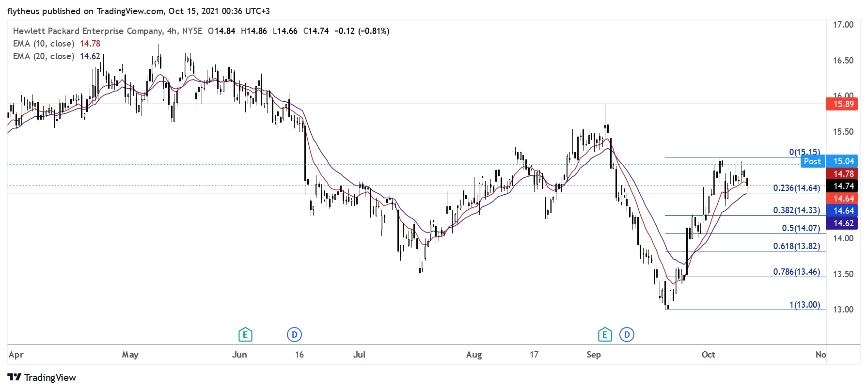Viewport: 868px width, 390px height.
Task: Click the EMA (20, close) indicator legend
Action: click(44, 56)
